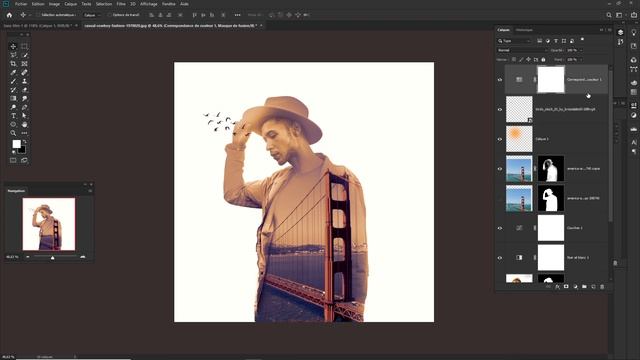Delete layer trash icon
The width and height of the screenshot is (640, 360).
pyautogui.click(x=602, y=287)
